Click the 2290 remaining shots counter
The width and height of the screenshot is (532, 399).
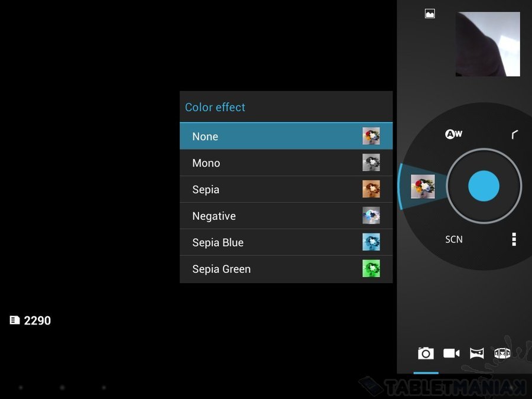pyautogui.click(x=37, y=320)
